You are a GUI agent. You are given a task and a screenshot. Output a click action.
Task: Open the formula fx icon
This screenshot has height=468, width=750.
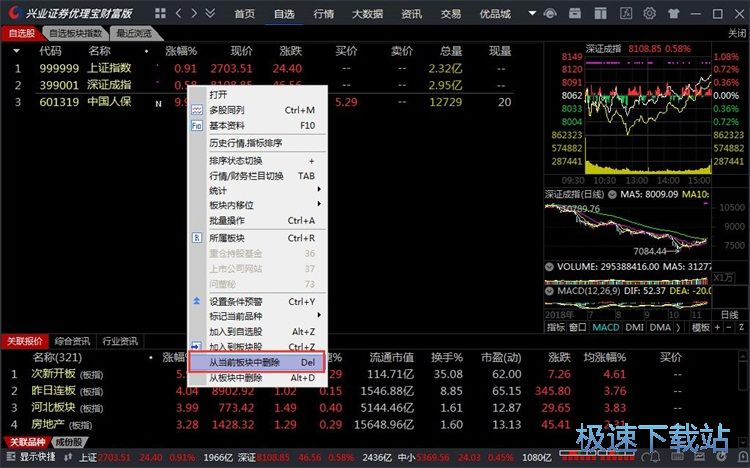tap(626, 13)
